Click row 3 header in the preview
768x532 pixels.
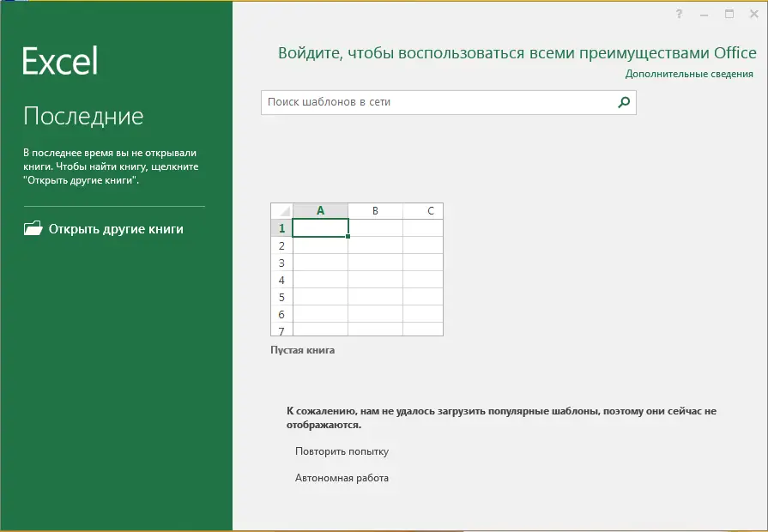[281, 262]
